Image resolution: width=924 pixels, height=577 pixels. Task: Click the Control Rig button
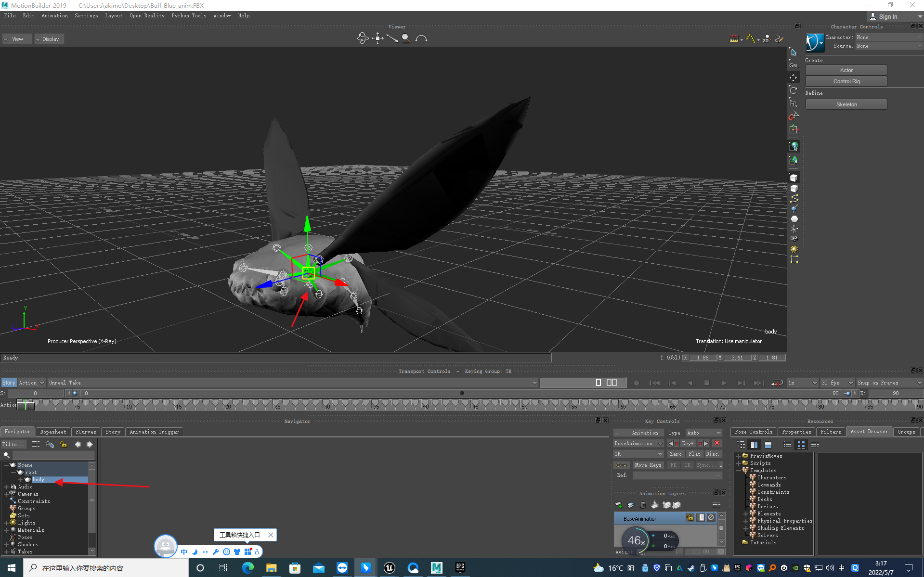pos(846,81)
